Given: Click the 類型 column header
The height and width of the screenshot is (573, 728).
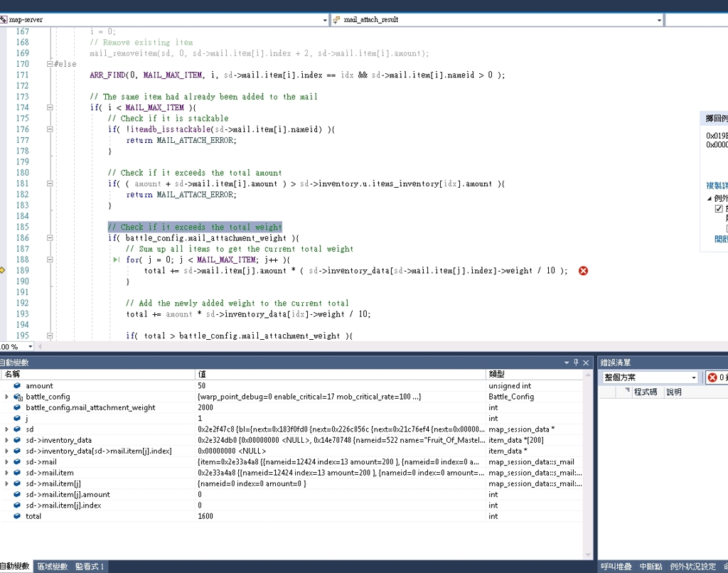Looking at the screenshot, I should pyautogui.click(x=534, y=374).
